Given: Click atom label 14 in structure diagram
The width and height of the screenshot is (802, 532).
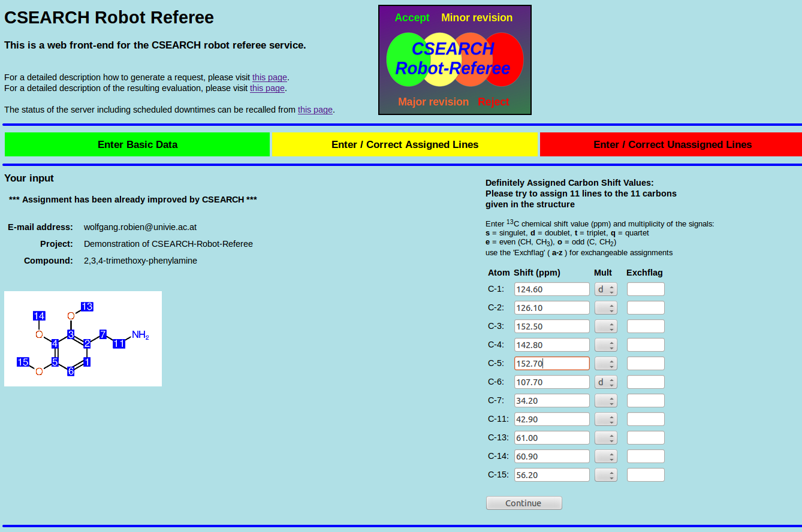Looking at the screenshot, I should (x=39, y=316).
